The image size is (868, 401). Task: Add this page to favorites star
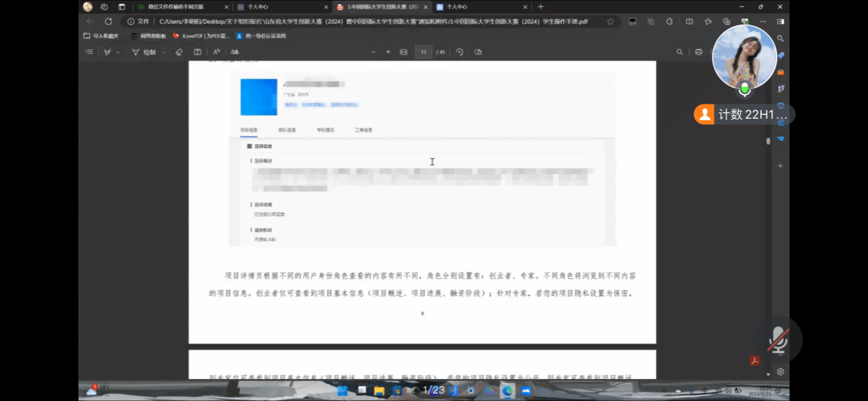(x=610, y=21)
